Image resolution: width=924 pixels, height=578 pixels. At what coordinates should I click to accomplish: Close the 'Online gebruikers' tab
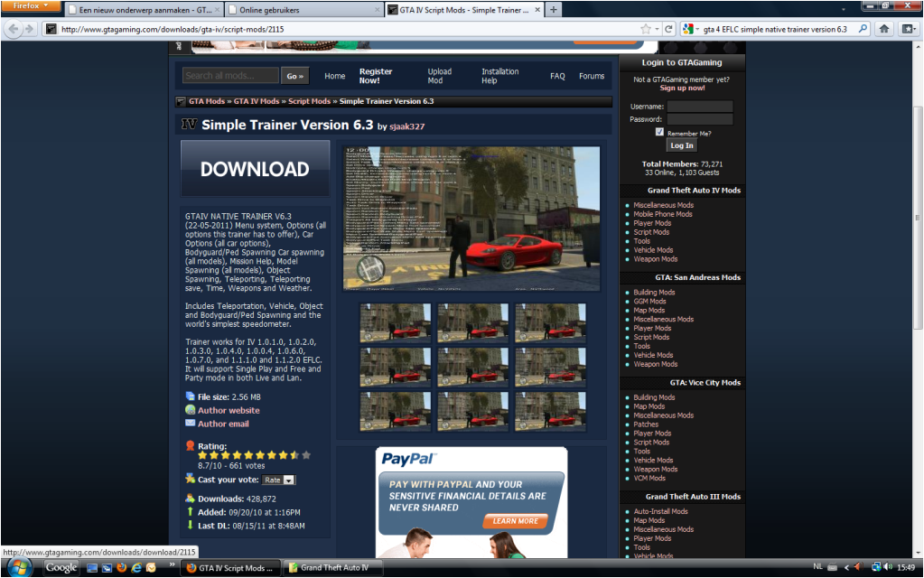click(378, 10)
